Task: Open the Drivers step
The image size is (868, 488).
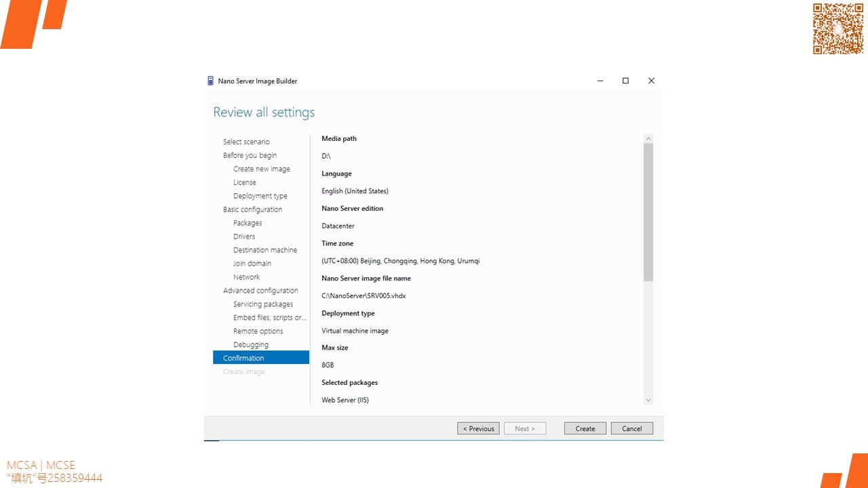Action: coord(244,237)
